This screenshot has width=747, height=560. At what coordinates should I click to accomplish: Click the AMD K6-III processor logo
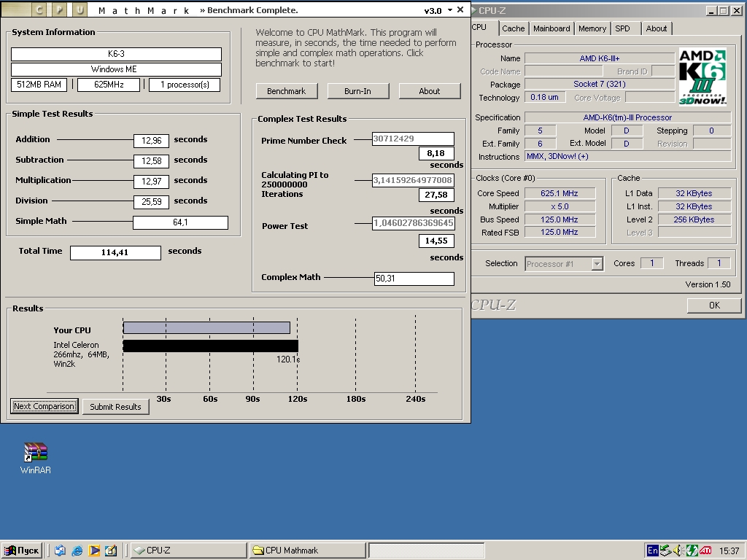703,77
